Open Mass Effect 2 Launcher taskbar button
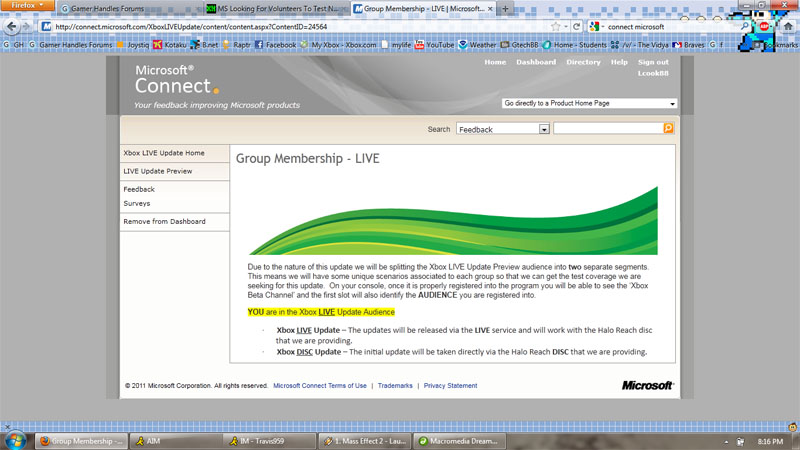 (365, 441)
